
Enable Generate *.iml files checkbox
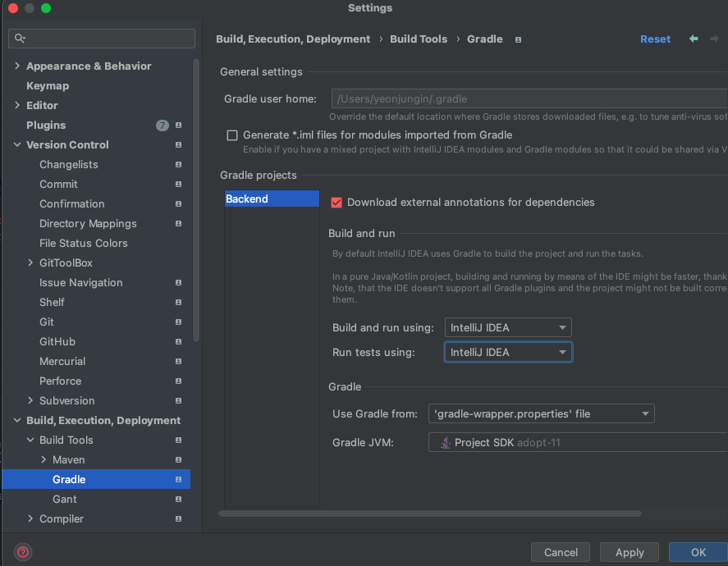coord(232,135)
